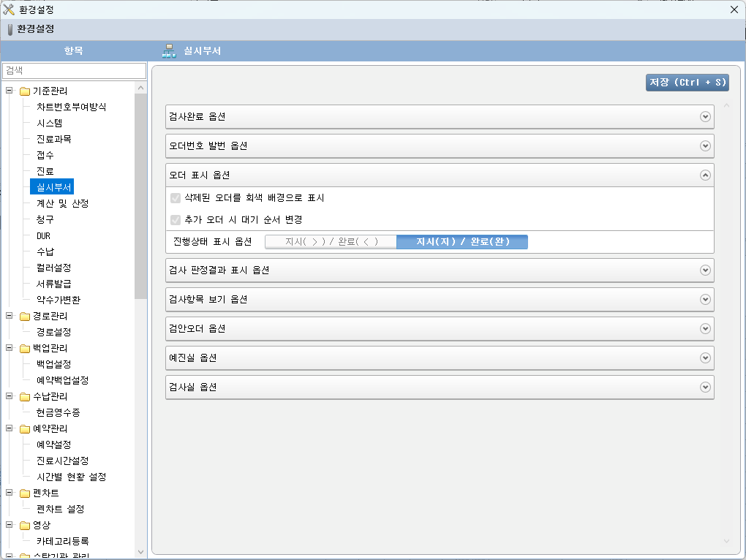Open 계산 및 산정 settings item
This screenshot has width=746, height=560.
pyautogui.click(x=62, y=203)
